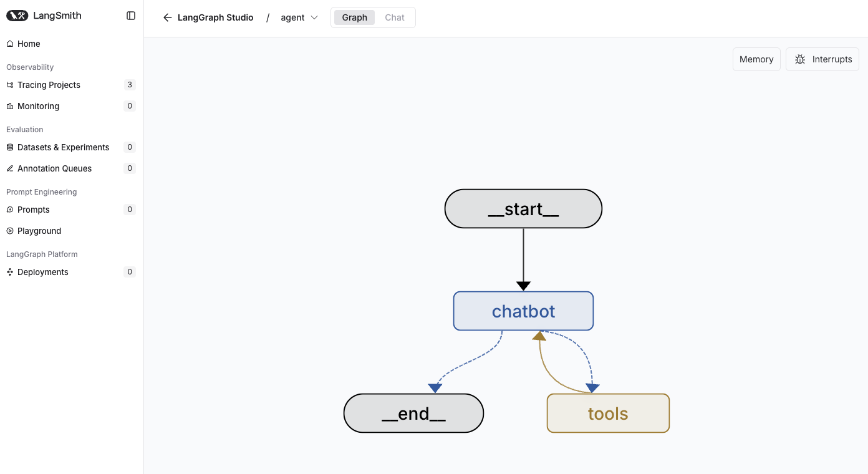Click the LangSmith brand name text
The height and width of the screenshot is (474, 868).
[57, 16]
